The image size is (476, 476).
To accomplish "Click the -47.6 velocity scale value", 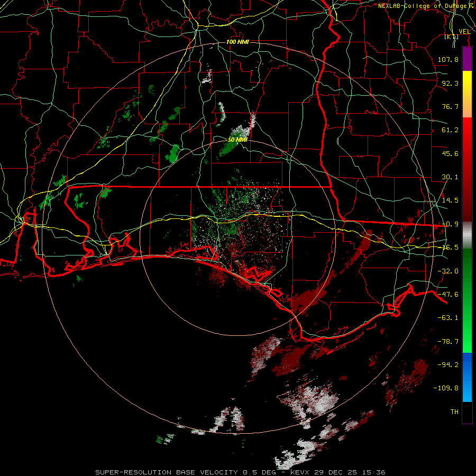I will tap(448, 295).
